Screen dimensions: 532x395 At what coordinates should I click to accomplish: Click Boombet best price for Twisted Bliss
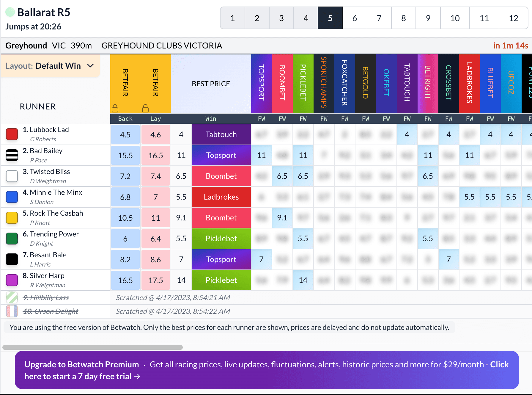click(221, 176)
